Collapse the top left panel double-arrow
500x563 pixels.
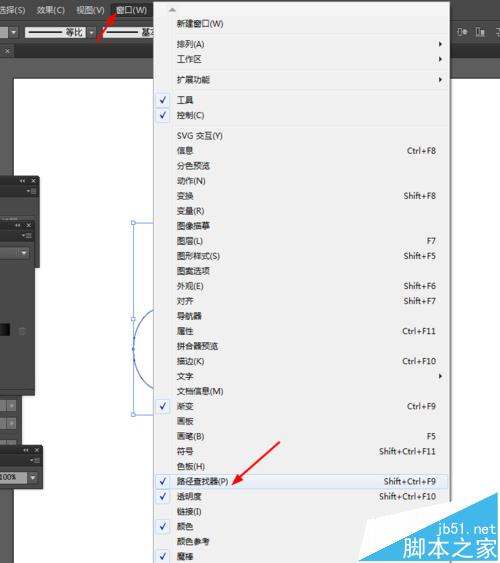click(23, 181)
